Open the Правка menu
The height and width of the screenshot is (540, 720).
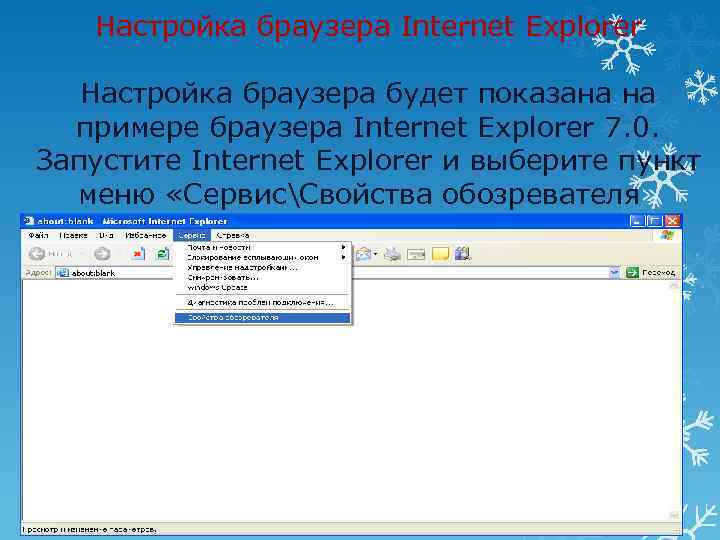point(73,235)
